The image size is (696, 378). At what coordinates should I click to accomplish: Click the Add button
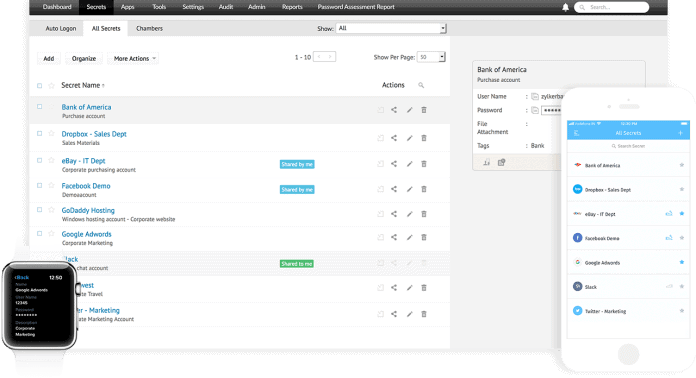click(49, 59)
